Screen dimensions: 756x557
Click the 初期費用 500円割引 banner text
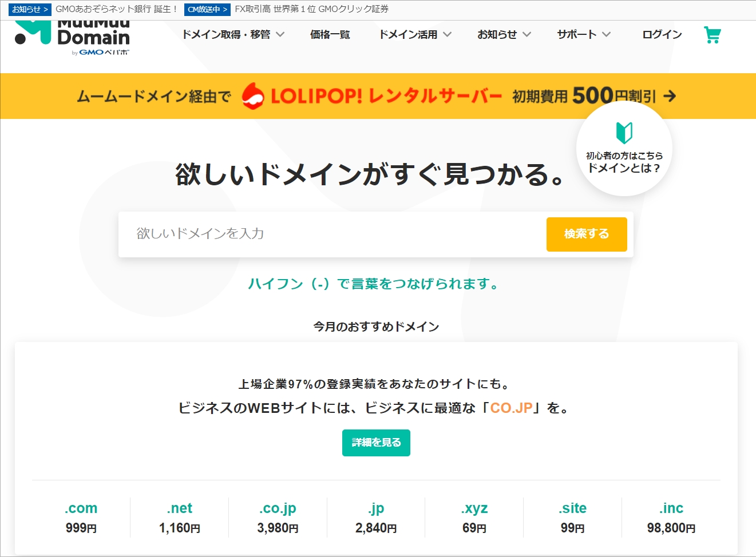tap(584, 96)
